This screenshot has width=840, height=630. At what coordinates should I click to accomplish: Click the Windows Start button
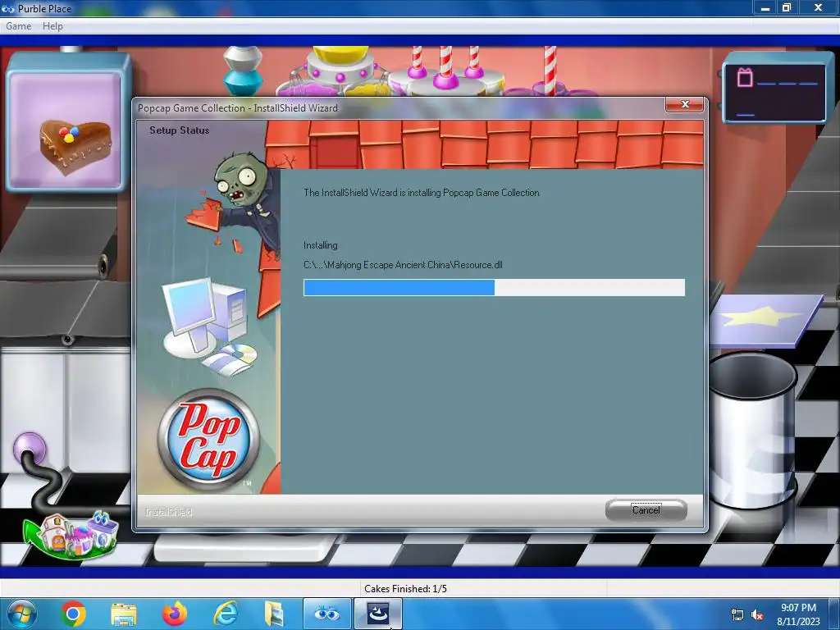(22, 614)
